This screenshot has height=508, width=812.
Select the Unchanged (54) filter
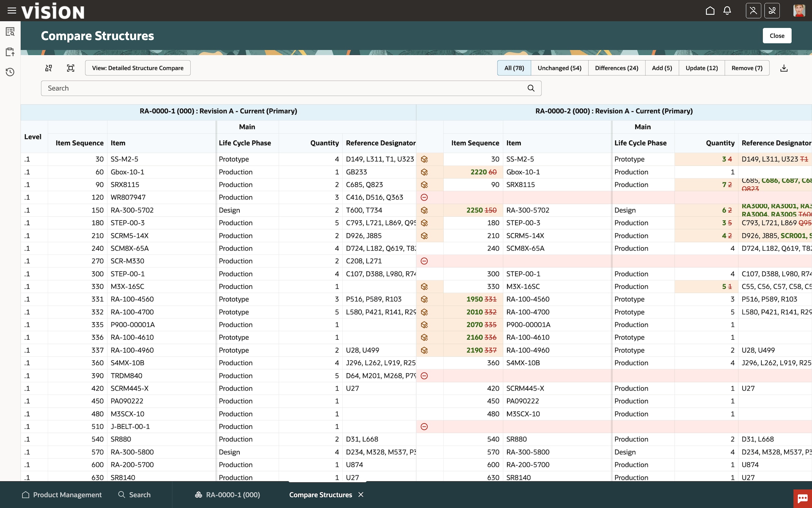(559, 68)
